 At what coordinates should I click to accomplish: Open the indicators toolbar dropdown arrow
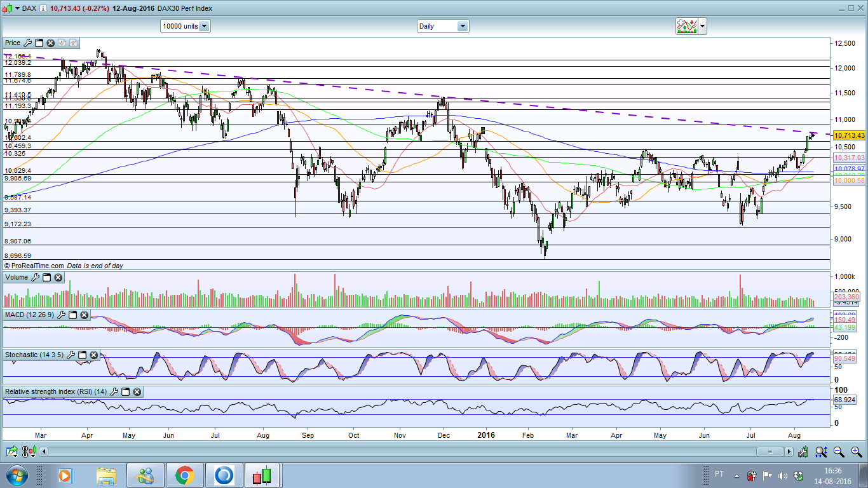pyautogui.click(x=702, y=26)
